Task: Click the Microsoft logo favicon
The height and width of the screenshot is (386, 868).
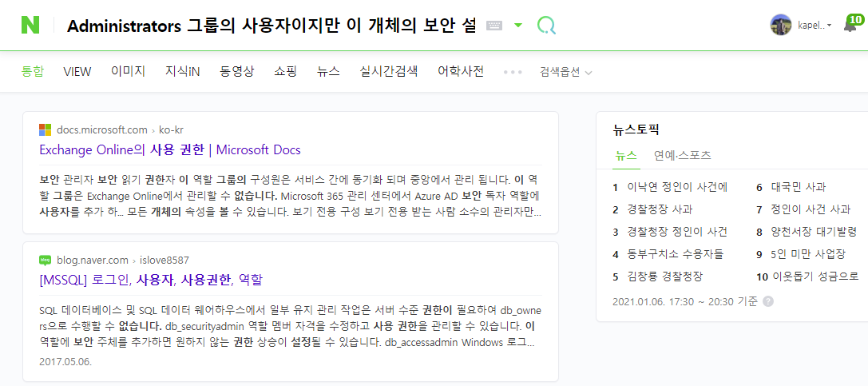Action: [x=45, y=130]
